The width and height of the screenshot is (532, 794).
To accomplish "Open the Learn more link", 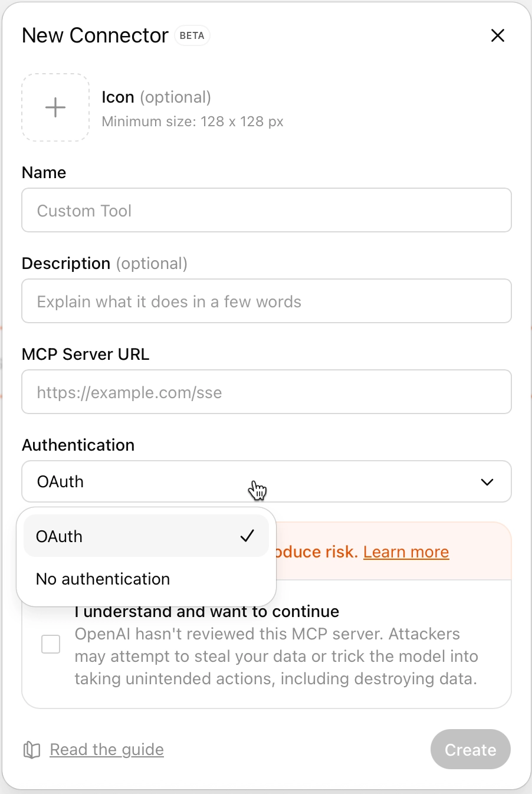I will coord(406,552).
